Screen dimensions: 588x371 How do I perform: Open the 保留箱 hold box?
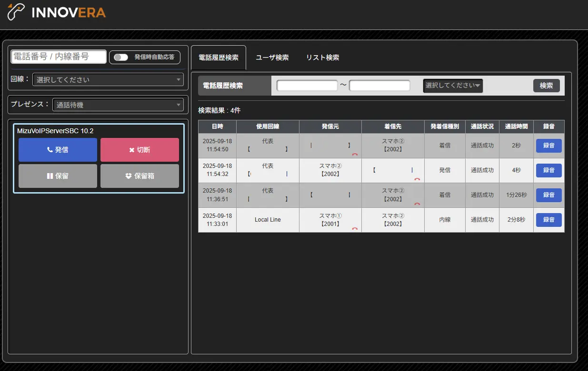click(x=140, y=176)
